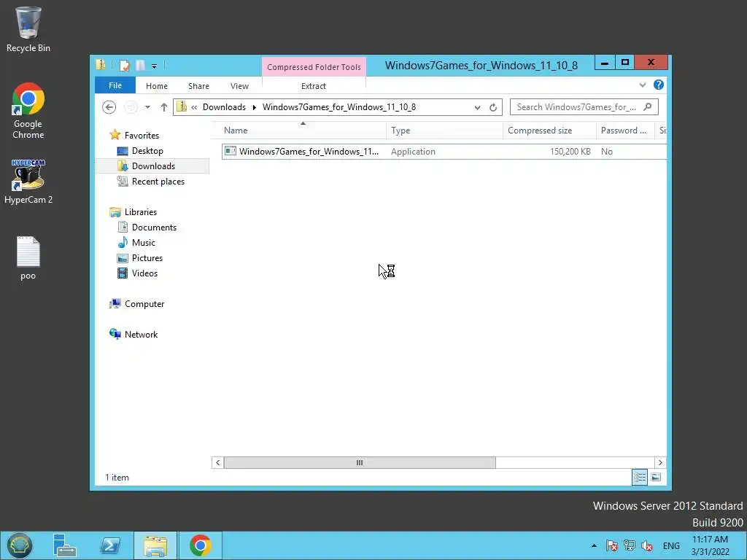Open Customize Quick Access Toolbar dropdown
This screenshot has width=747, height=560.
click(x=154, y=66)
